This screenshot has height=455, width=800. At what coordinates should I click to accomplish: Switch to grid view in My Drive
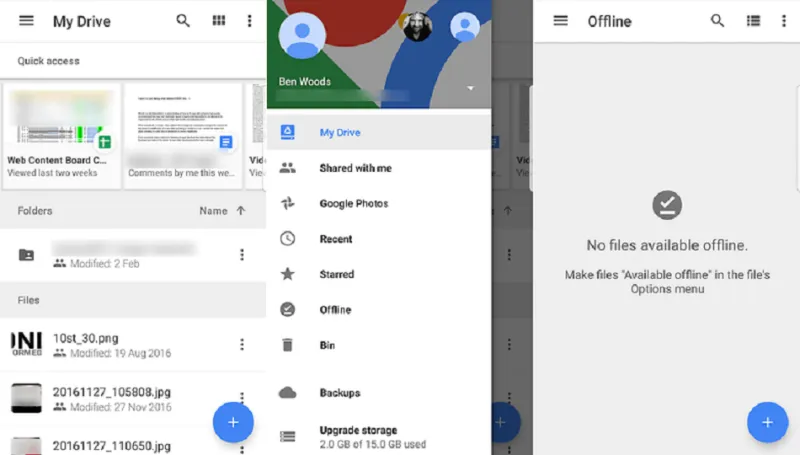[218, 21]
